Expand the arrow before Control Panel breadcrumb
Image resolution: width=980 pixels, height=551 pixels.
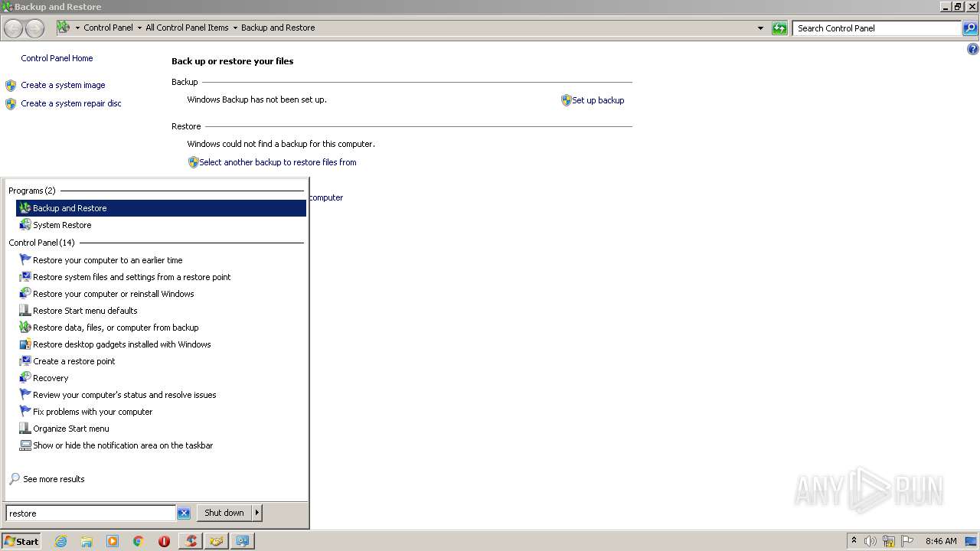77,28
